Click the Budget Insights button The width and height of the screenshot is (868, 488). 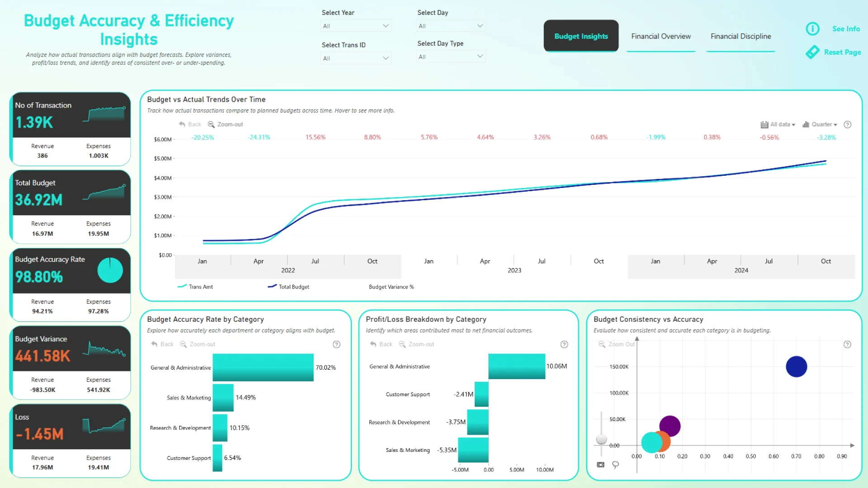tap(581, 36)
